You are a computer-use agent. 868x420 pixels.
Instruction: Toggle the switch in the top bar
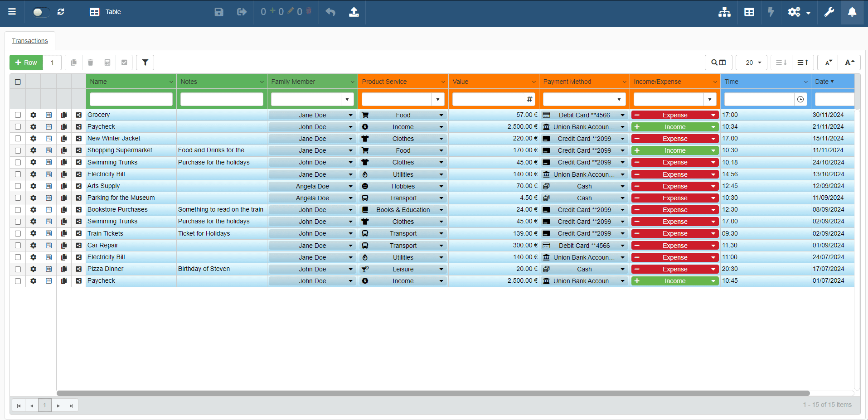pyautogui.click(x=40, y=12)
